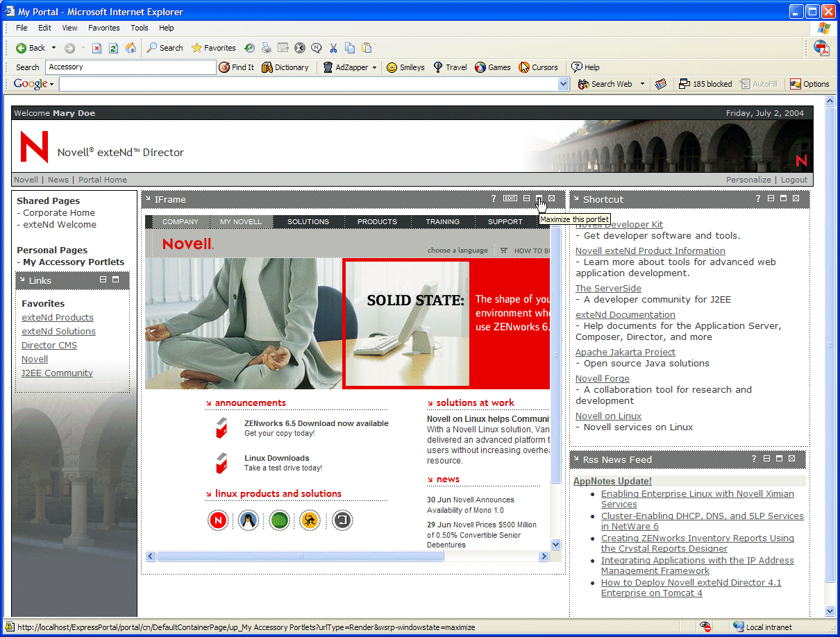Screen dimensions: 840x637
Task: Click the Shortcut portlet help question mark
Action: click(x=758, y=199)
